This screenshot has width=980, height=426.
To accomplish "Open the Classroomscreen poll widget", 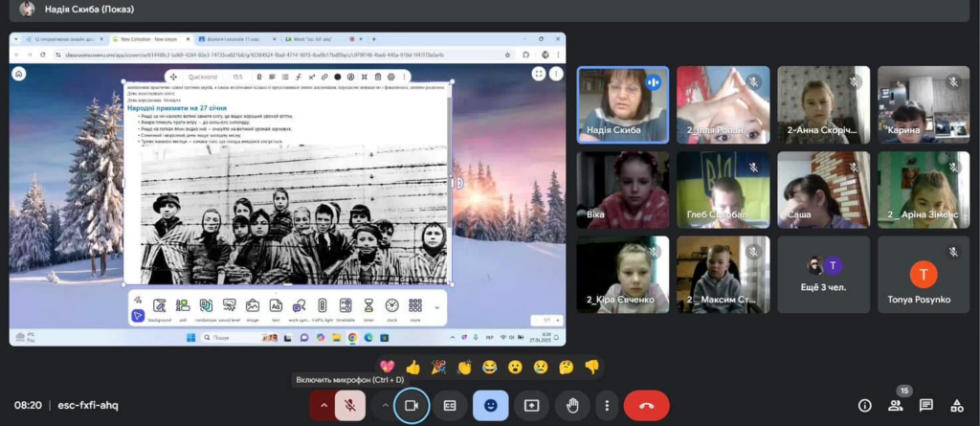I will click(183, 309).
